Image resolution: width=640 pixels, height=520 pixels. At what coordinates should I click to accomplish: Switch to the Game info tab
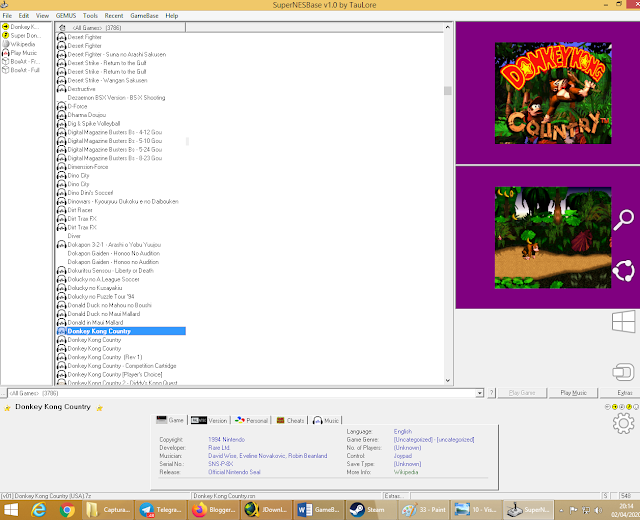pos(171,420)
